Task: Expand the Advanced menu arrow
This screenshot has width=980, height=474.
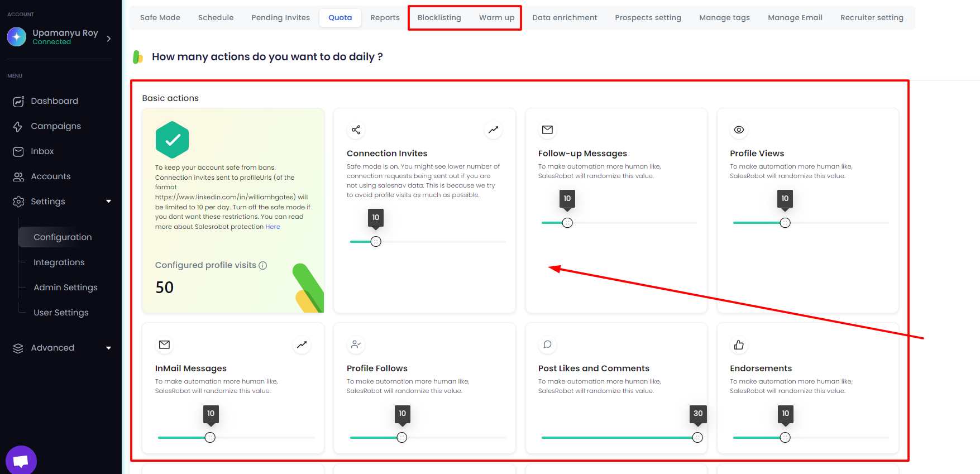Action: [109, 348]
